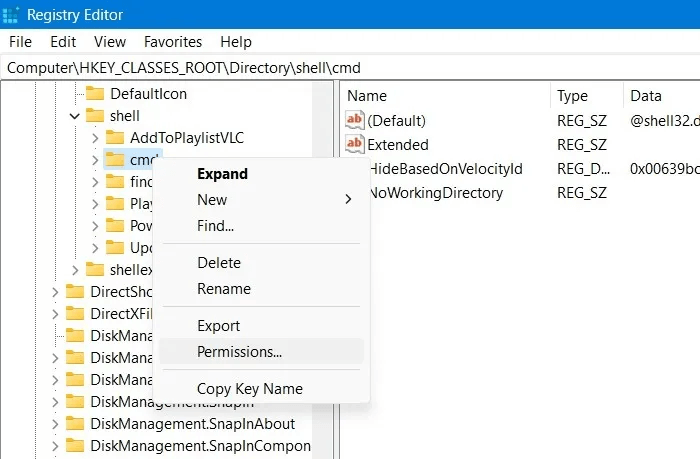The image size is (700, 459).
Task: Select the DefaultIcon key label
Action: click(x=149, y=94)
